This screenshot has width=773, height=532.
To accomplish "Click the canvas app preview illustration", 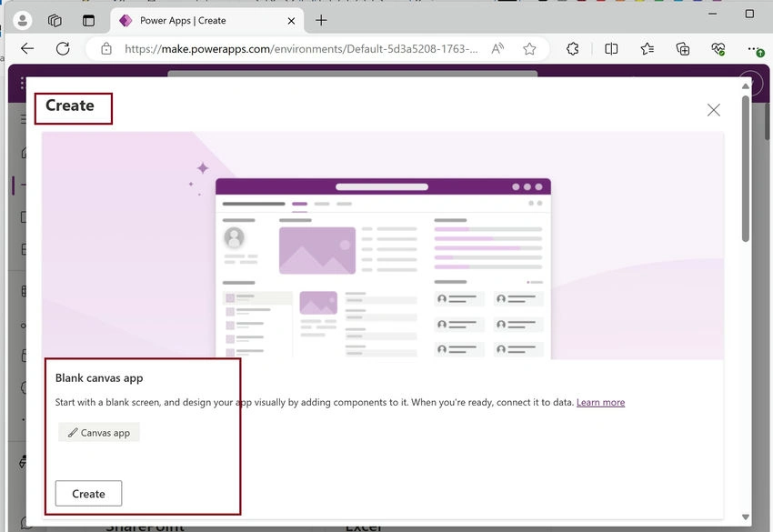I will [x=383, y=246].
